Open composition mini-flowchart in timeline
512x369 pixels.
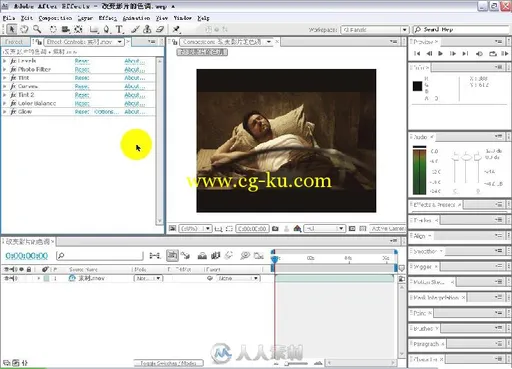pyautogui.click(x=155, y=256)
